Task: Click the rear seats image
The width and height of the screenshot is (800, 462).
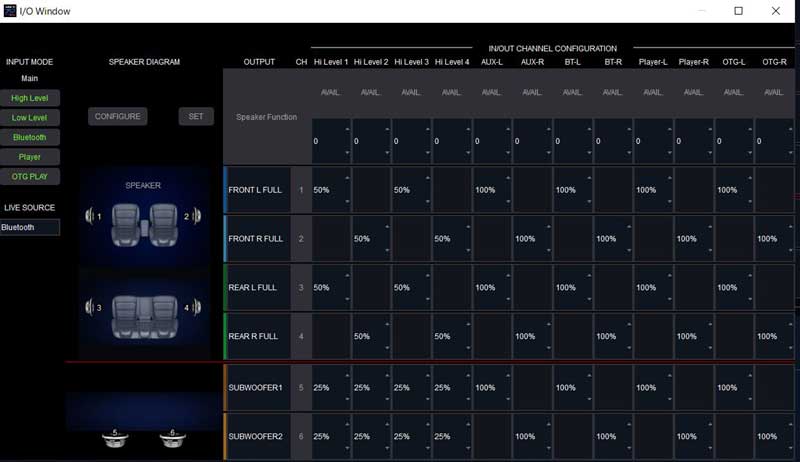Action: pyautogui.click(x=143, y=308)
